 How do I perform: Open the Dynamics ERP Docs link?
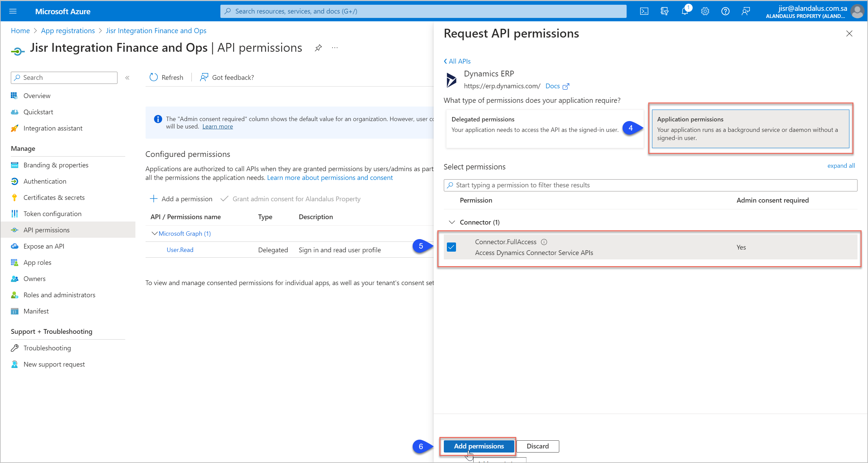[x=552, y=86]
